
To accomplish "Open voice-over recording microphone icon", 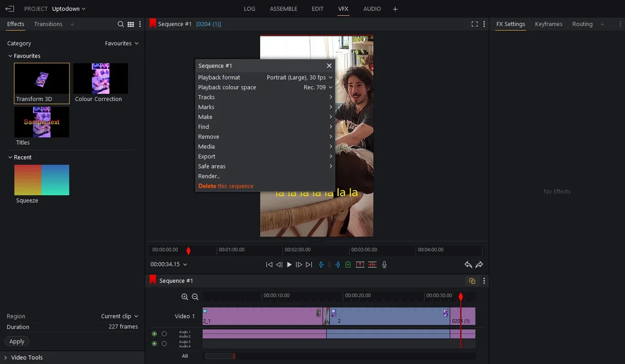I will (384, 264).
